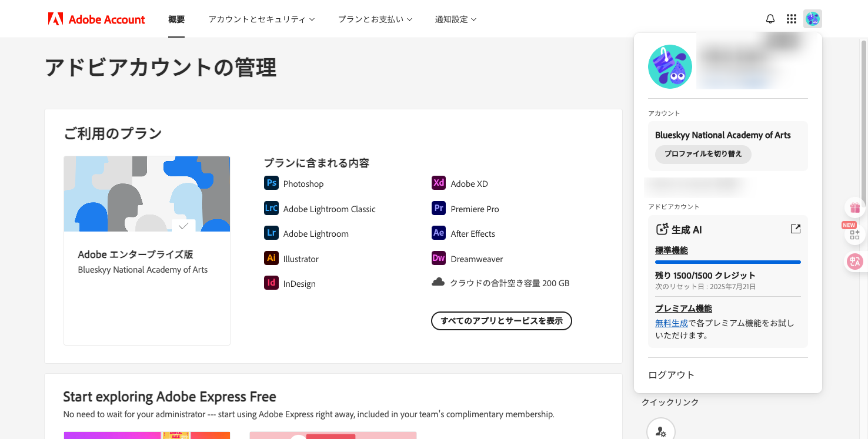
Task: Open the notifications bell icon
Action: [770, 18]
